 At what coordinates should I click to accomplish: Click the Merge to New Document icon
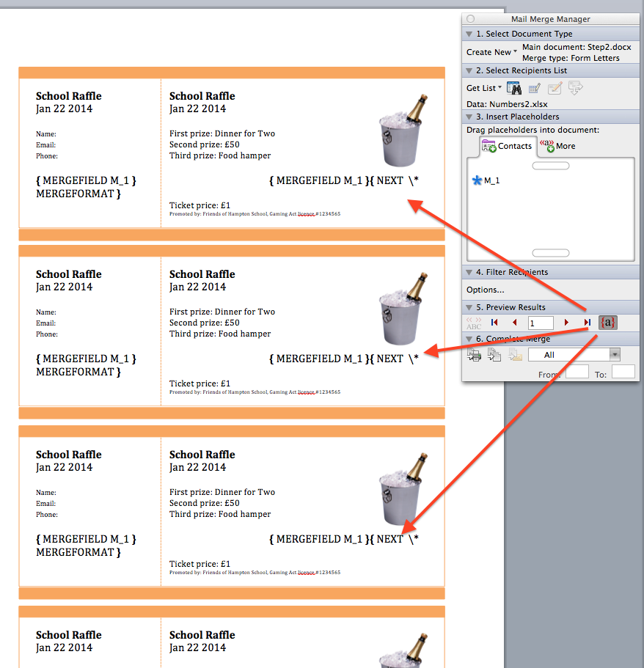pos(494,354)
